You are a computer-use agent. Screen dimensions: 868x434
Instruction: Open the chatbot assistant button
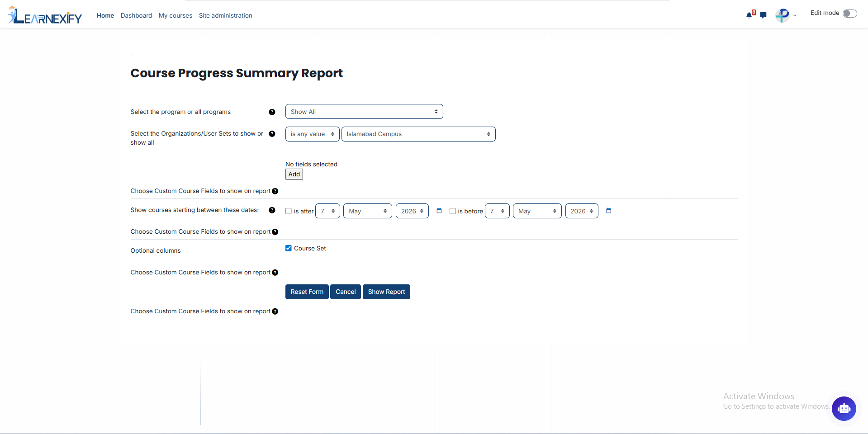[x=844, y=409]
